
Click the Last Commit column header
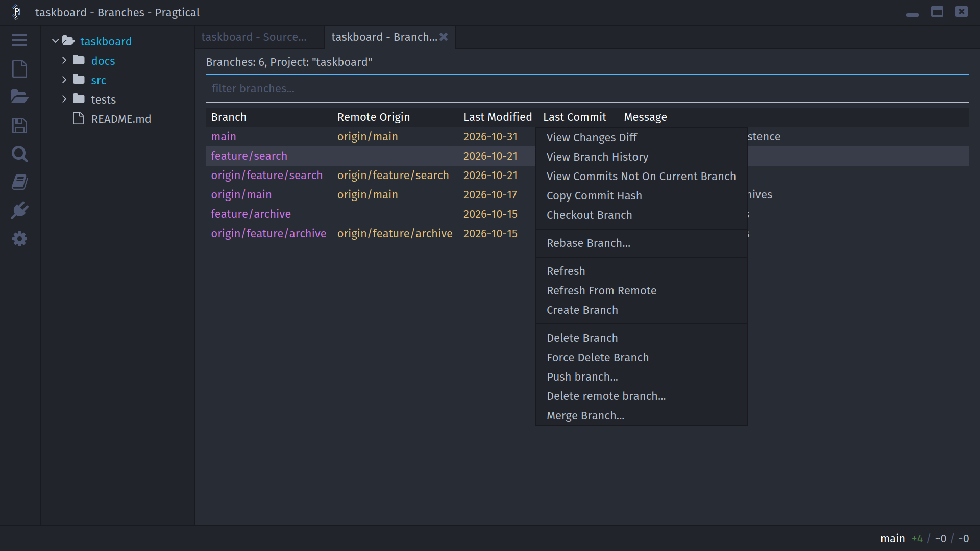point(574,117)
